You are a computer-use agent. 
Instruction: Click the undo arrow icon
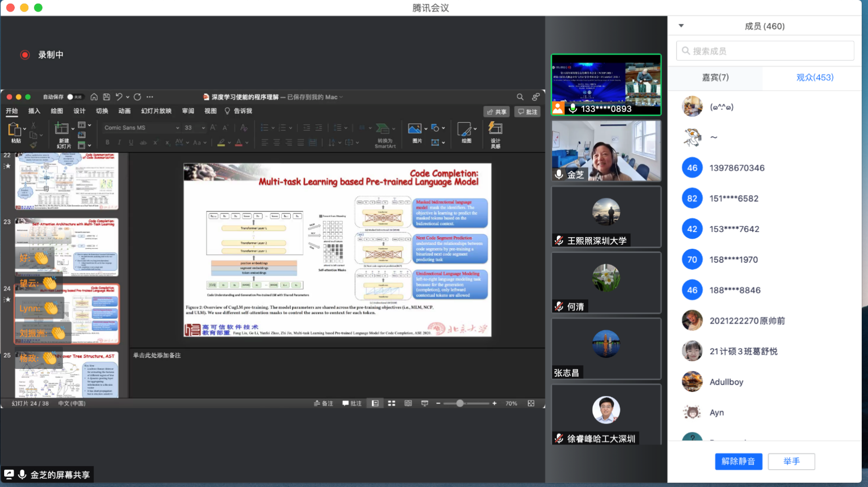click(x=119, y=97)
